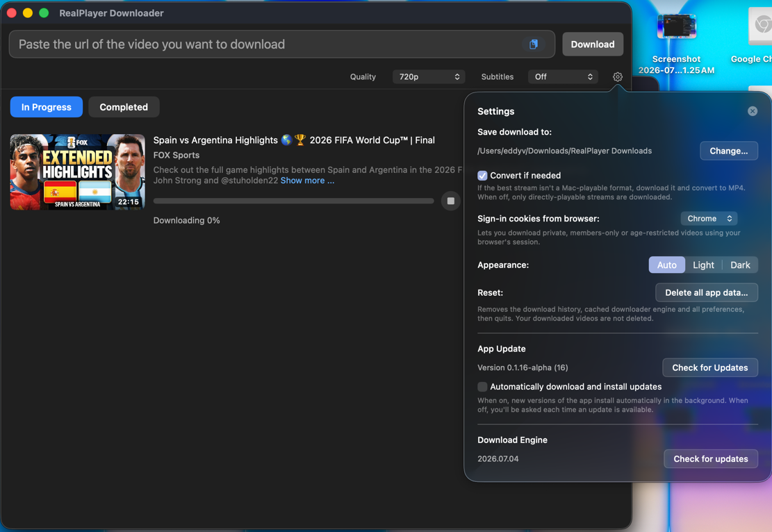Click the FOX Sports channel name
The image size is (772, 532).
tap(176, 155)
